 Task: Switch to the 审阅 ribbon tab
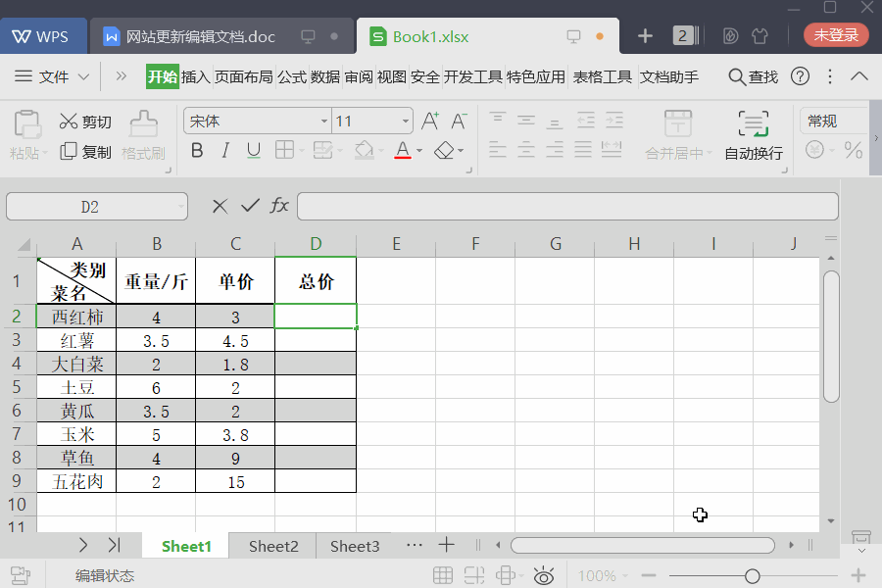(x=359, y=76)
